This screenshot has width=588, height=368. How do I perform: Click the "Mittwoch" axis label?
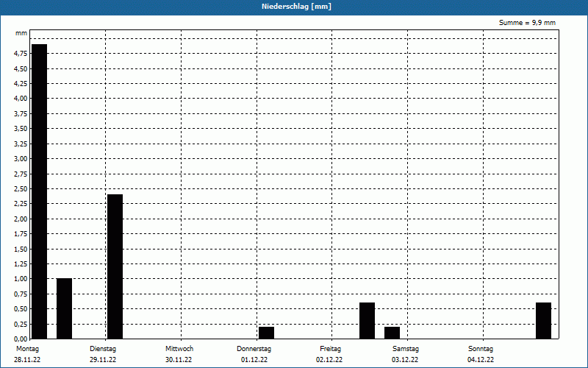(179, 349)
